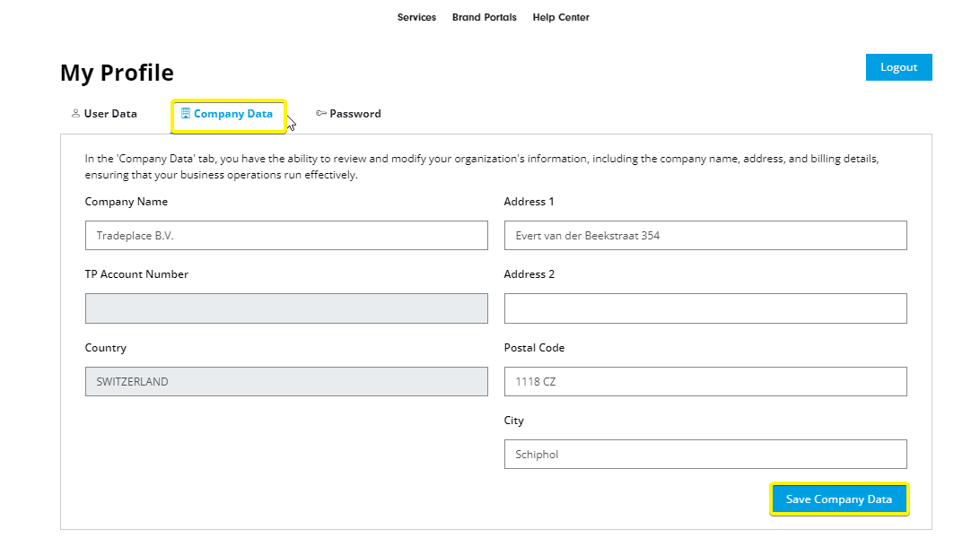The width and height of the screenshot is (980, 538).
Task: Click the 'TP Account Number' label
Action: click(x=136, y=274)
